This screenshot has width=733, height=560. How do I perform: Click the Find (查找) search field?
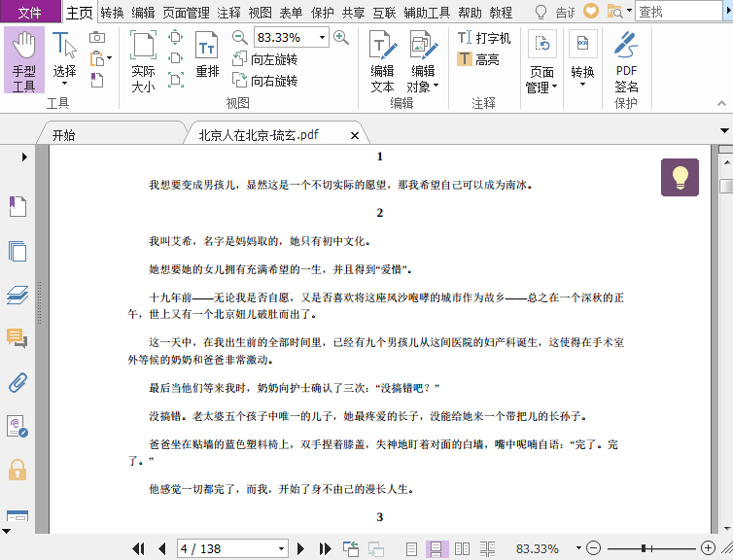click(x=680, y=12)
